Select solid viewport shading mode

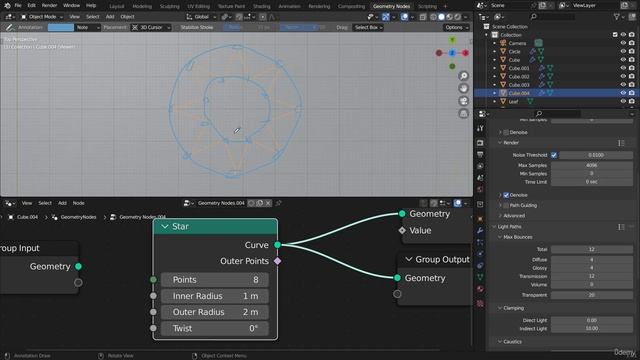tap(441, 17)
